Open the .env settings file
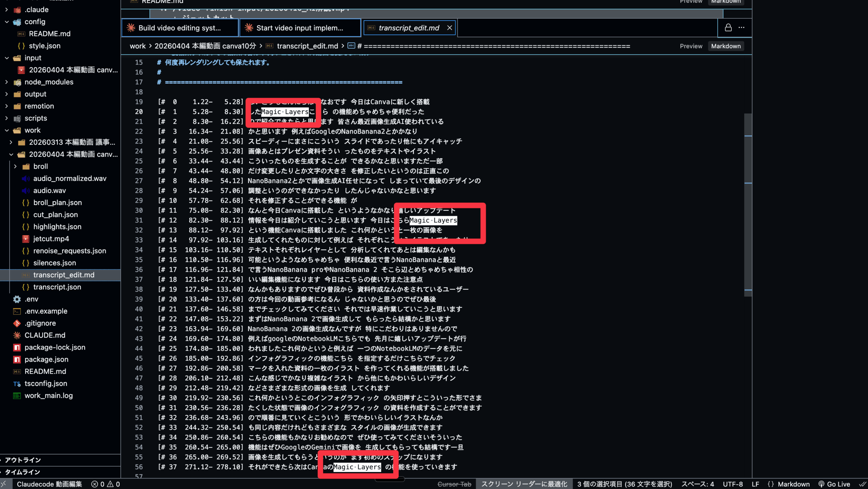868x489 pixels. tap(31, 299)
